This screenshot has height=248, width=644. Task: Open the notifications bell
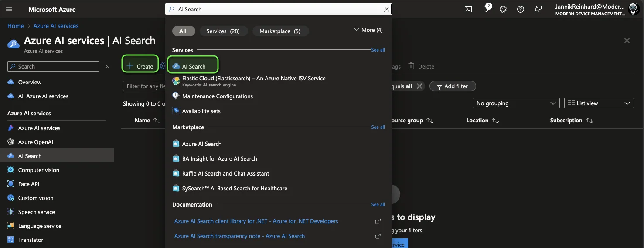click(486, 9)
